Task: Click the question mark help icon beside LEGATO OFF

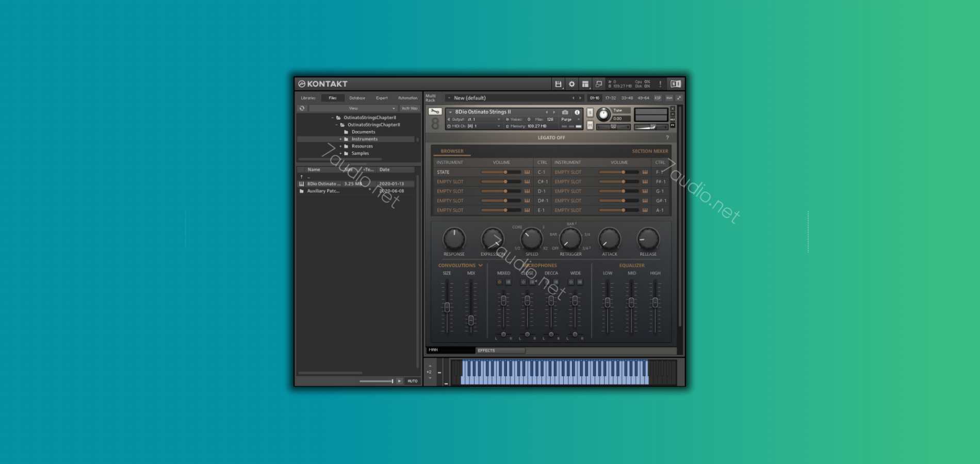Action: (667, 138)
